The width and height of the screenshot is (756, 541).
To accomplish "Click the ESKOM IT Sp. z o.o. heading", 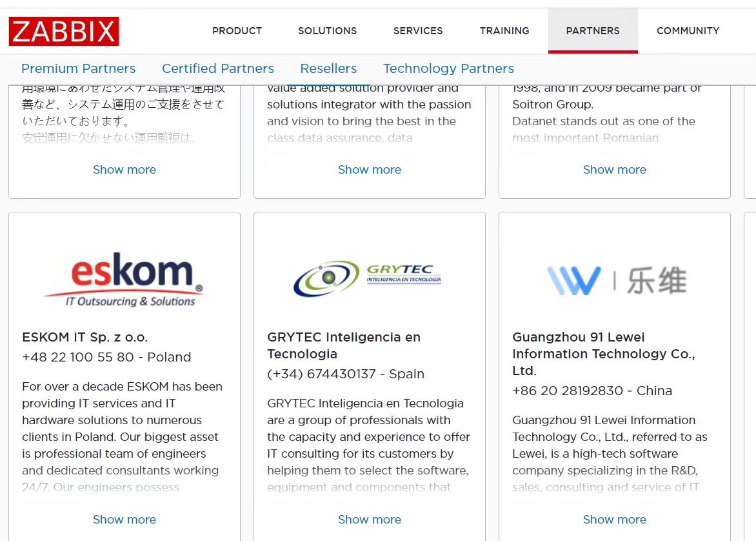I will point(85,337).
